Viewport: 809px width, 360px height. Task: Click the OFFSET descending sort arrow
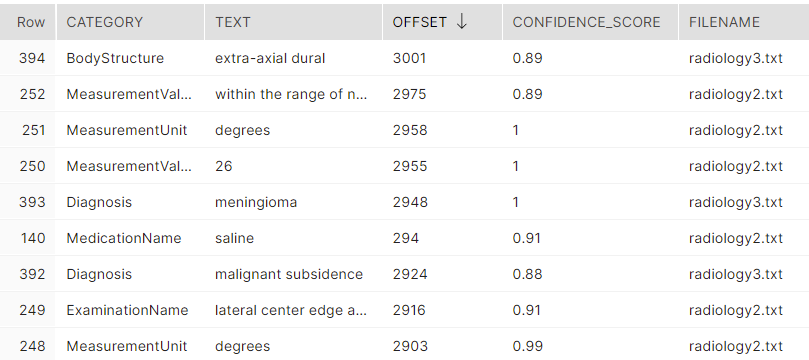(462, 22)
